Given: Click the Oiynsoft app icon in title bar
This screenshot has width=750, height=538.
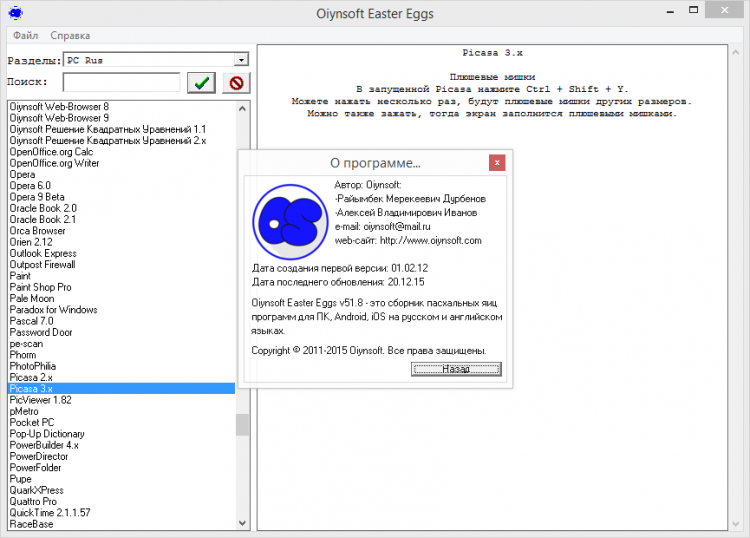Looking at the screenshot, I should tap(16, 13).
